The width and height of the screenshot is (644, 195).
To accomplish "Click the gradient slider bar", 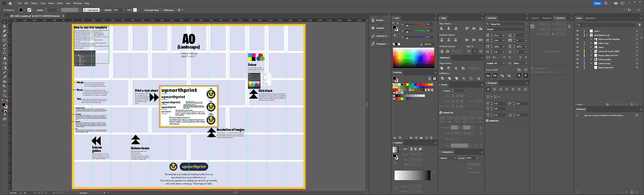I will [x=412, y=175].
